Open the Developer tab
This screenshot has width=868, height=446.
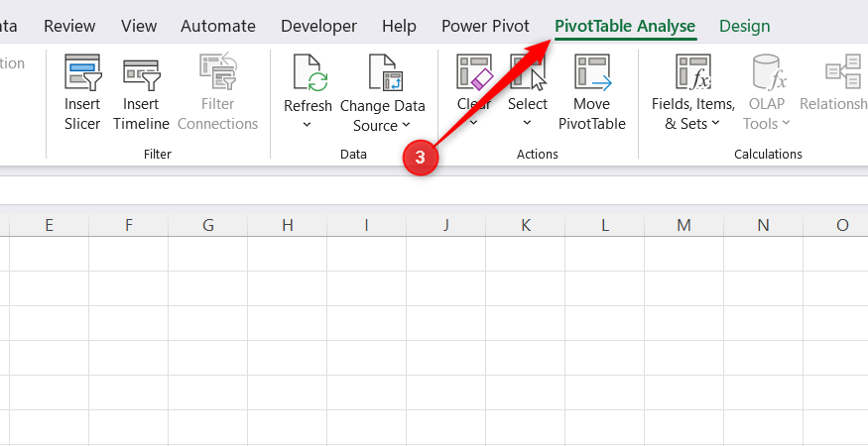point(318,26)
